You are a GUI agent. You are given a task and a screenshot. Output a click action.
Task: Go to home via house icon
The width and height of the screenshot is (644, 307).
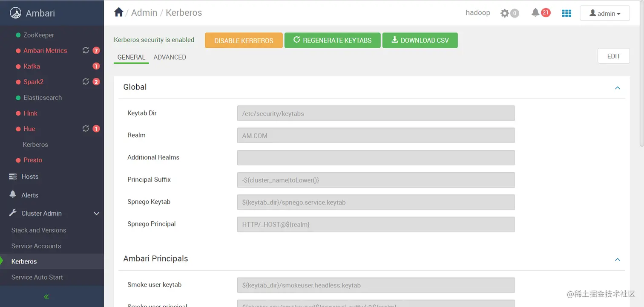(x=119, y=12)
